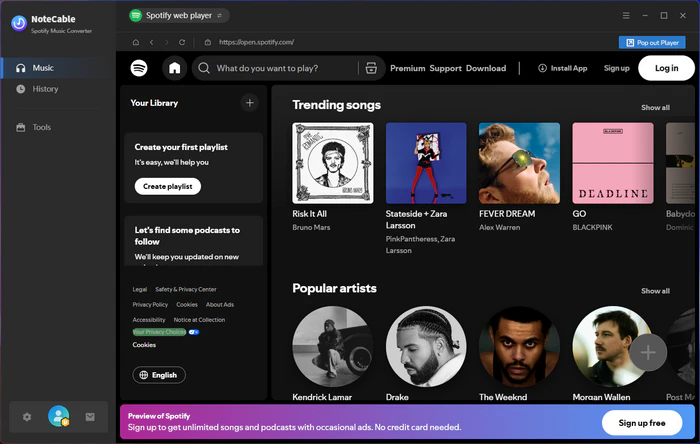
Task: Click the Log in button
Action: tap(667, 68)
